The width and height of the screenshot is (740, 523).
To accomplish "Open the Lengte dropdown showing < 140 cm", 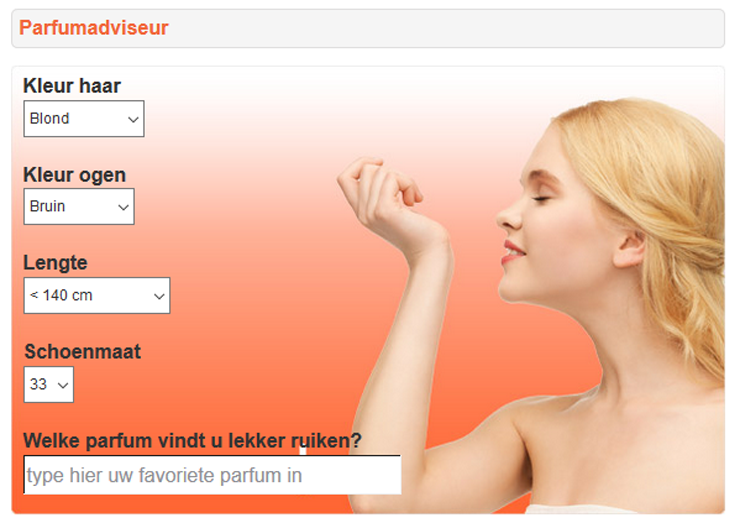I will point(97,295).
